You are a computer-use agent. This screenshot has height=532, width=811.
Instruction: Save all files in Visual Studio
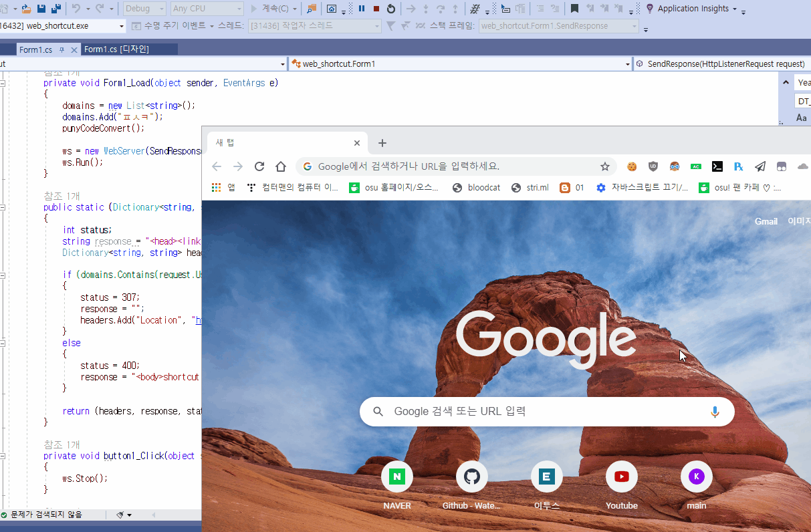point(56,9)
